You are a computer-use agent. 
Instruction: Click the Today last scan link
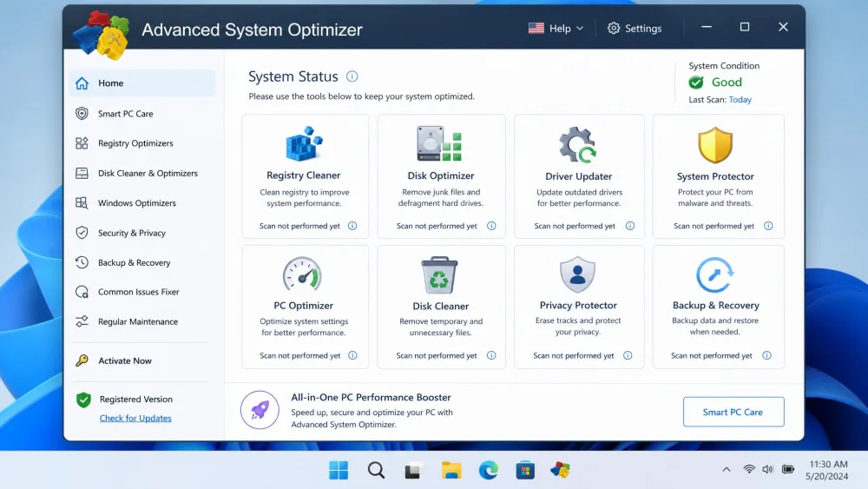(x=740, y=100)
